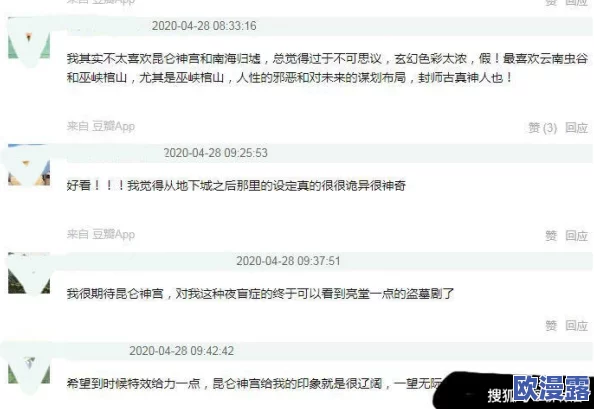Select the comment text about 昆仑神宫和南海归墟
Image resolution: width=594 pixels, height=409 pixels.
(x=327, y=69)
